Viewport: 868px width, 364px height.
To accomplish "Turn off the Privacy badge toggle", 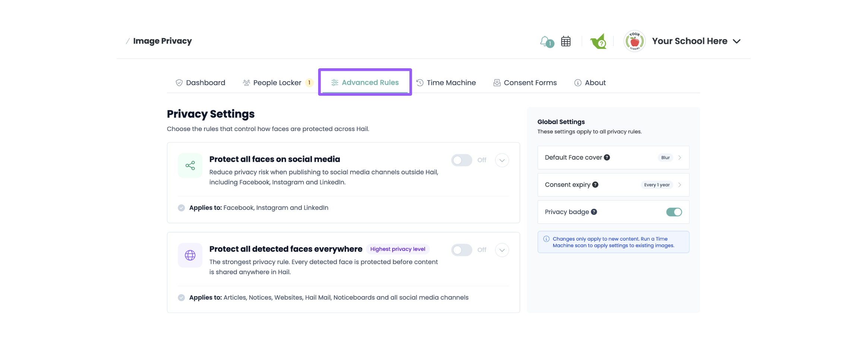I will point(674,212).
